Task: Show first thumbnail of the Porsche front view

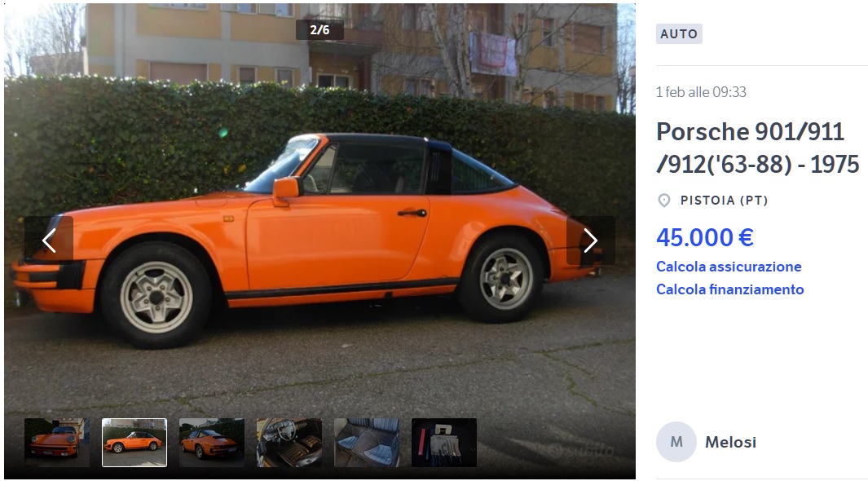Action: point(57,443)
